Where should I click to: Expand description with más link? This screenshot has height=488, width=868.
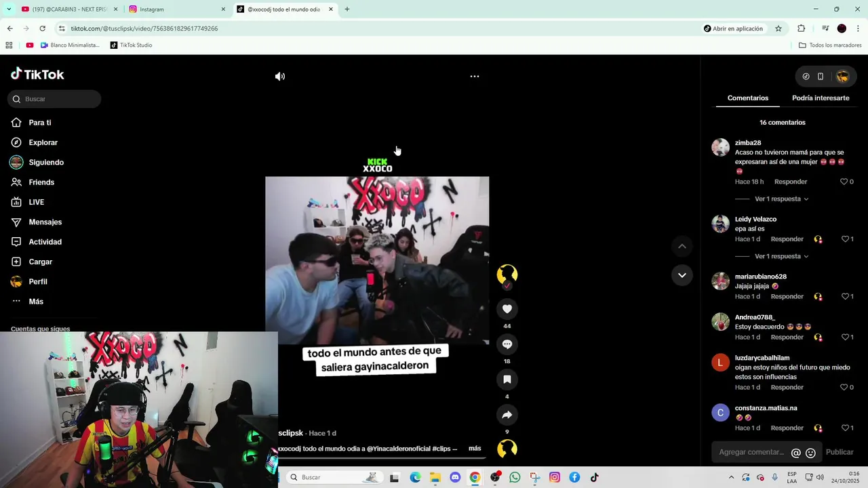click(x=475, y=449)
